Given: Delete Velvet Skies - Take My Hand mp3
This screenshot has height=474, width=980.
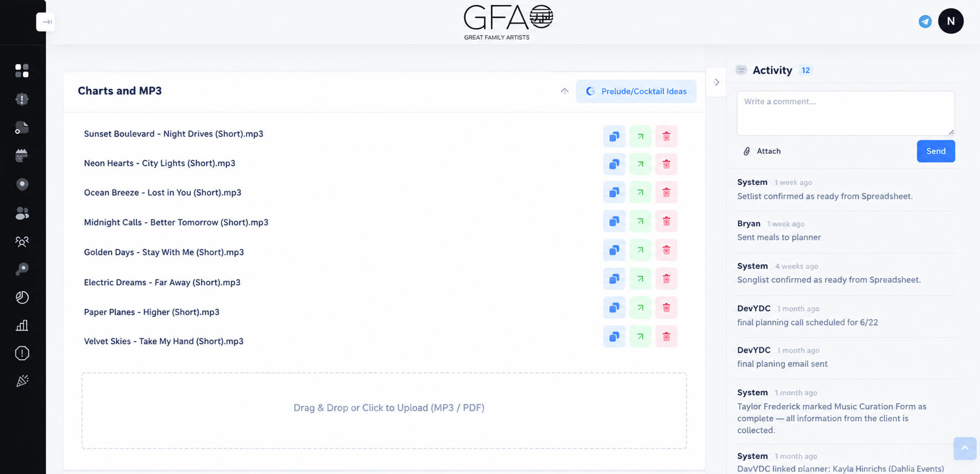Looking at the screenshot, I should pyautogui.click(x=666, y=336).
